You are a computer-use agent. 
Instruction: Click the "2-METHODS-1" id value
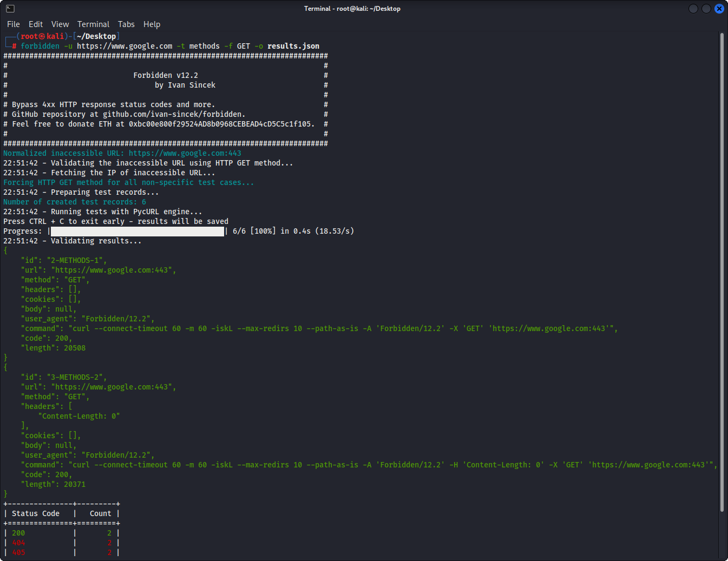[75, 261]
